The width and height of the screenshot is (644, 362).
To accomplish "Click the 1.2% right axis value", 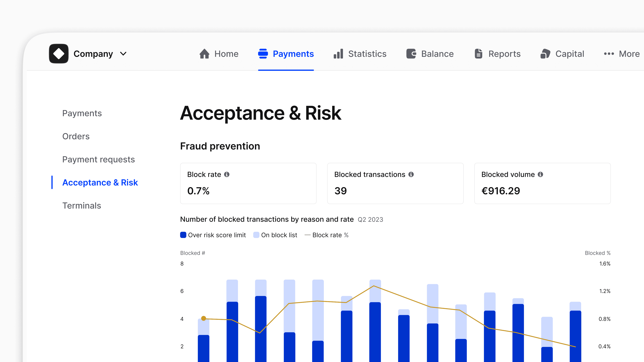I will coord(605,291).
